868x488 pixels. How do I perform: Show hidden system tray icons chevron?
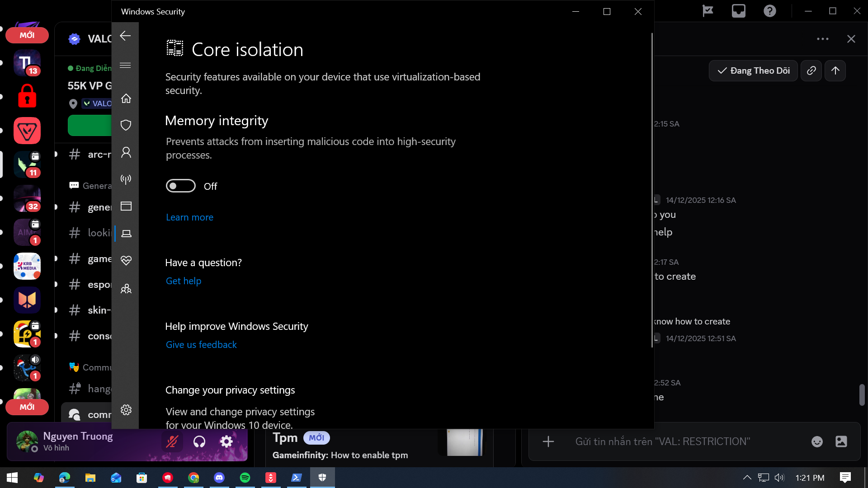747,478
